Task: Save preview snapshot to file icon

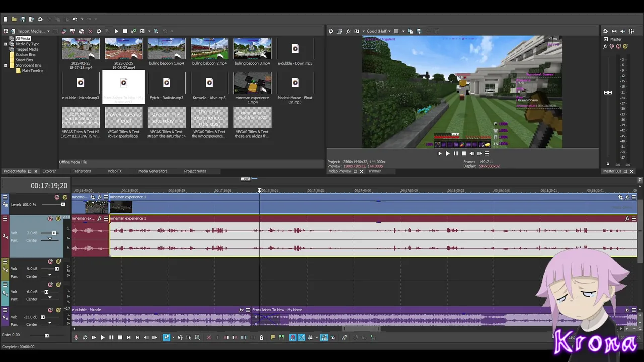Action: tap(419, 31)
